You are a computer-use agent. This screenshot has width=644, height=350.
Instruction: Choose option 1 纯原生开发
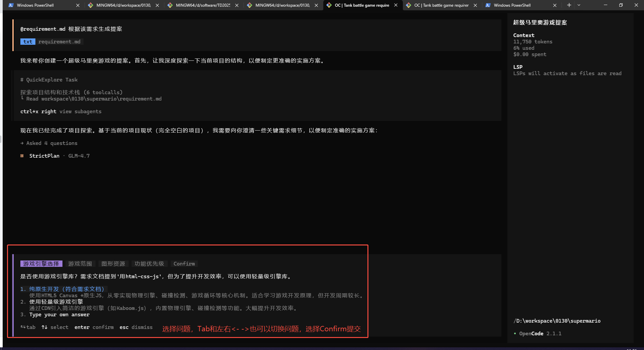[x=66, y=289]
